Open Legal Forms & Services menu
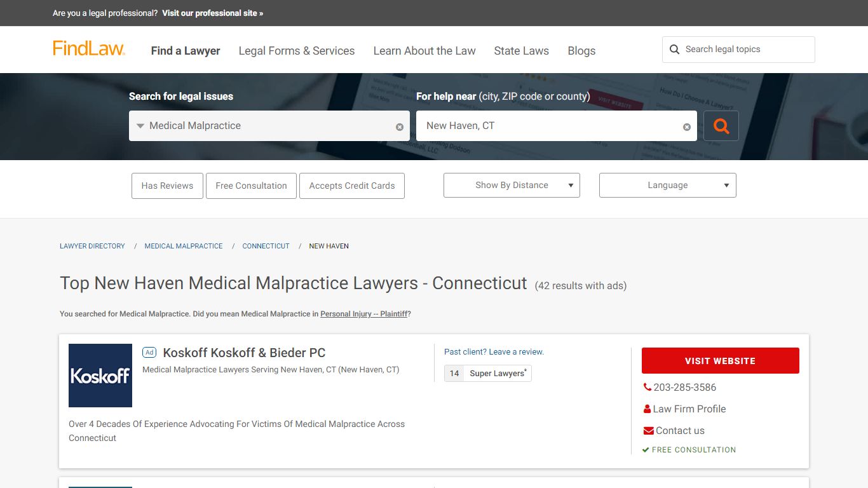This screenshot has width=868, height=488. coord(297,51)
